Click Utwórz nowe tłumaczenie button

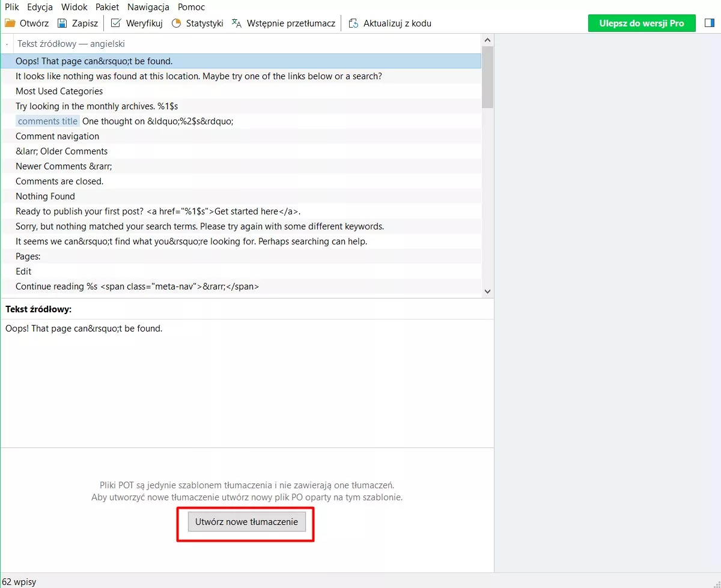click(x=246, y=522)
